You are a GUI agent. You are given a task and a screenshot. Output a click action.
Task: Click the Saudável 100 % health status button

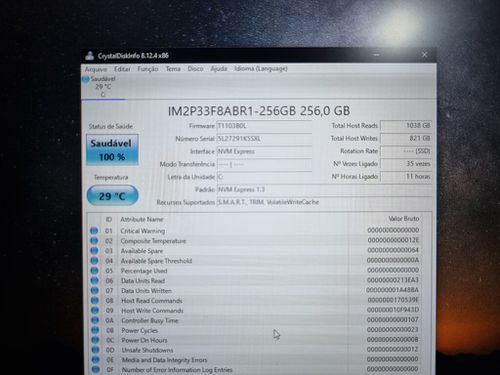click(x=112, y=150)
